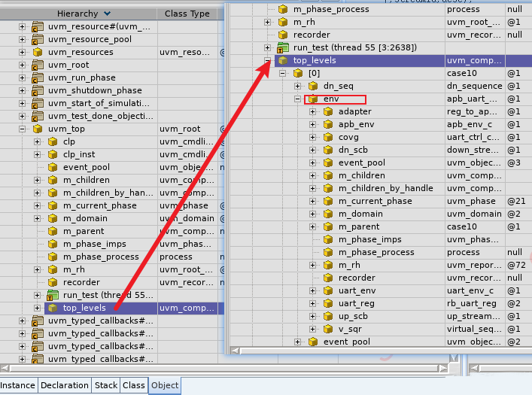Switch to the Declaration tab

(x=64, y=385)
